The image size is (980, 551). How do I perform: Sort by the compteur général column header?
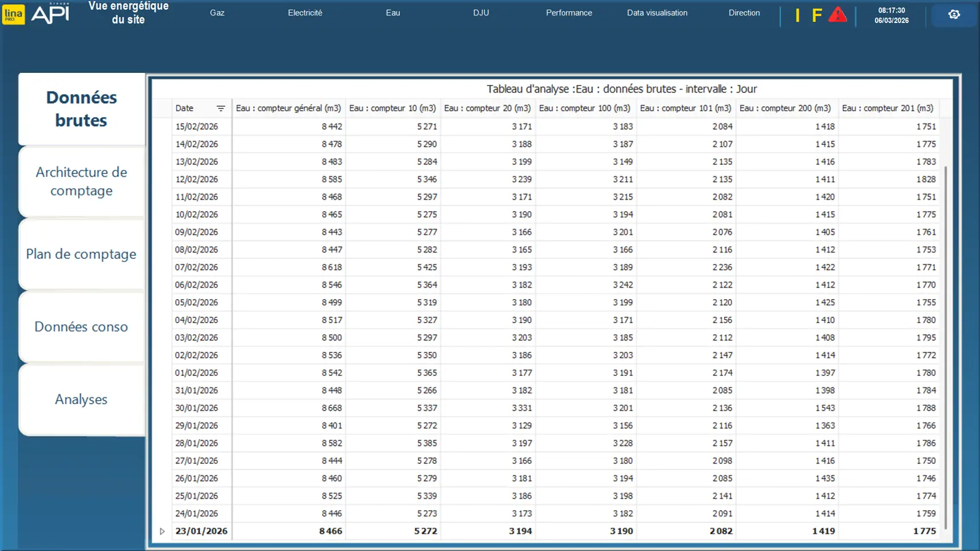click(288, 108)
